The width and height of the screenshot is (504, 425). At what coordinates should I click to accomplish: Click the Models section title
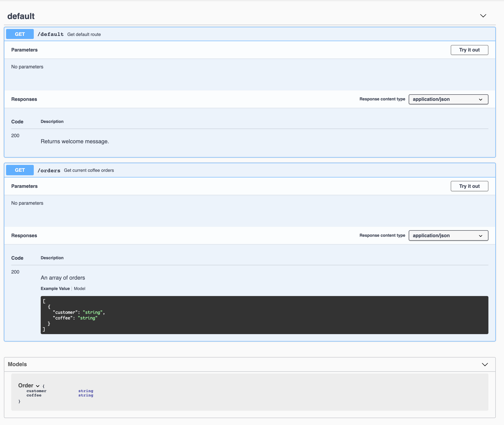pos(17,364)
